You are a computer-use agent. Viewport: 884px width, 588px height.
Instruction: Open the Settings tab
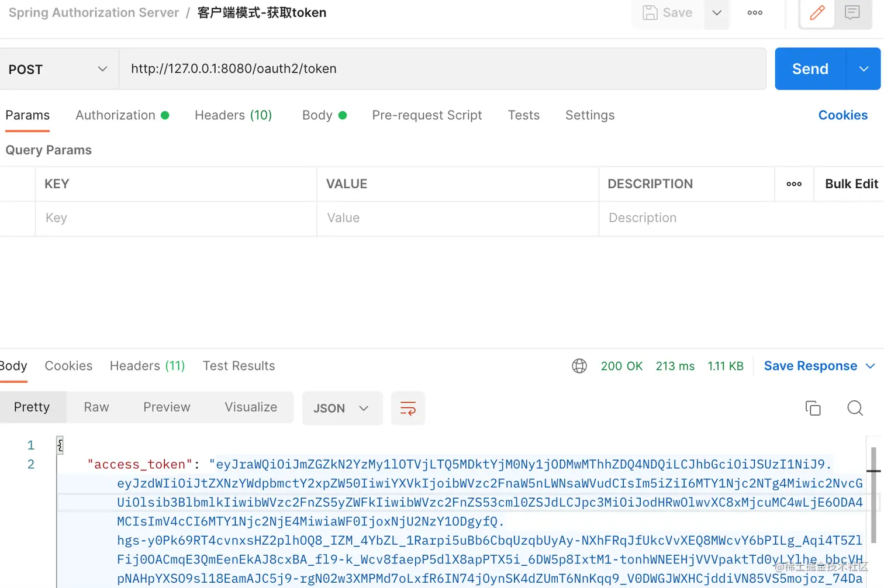point(590,115)
